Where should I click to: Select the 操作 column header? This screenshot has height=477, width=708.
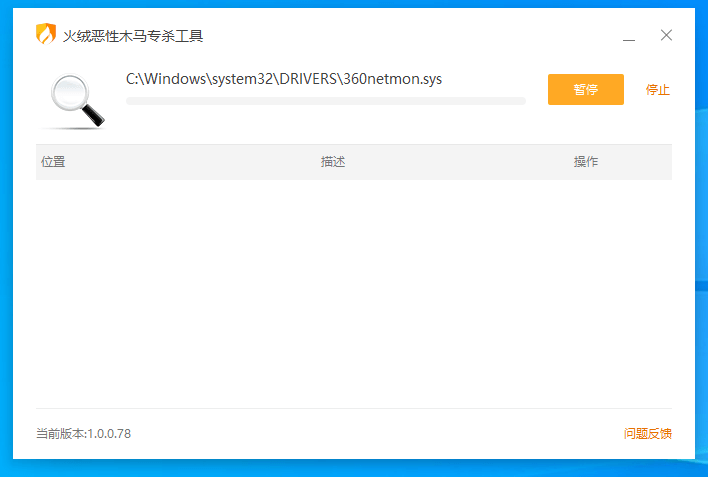click(586, 162)
